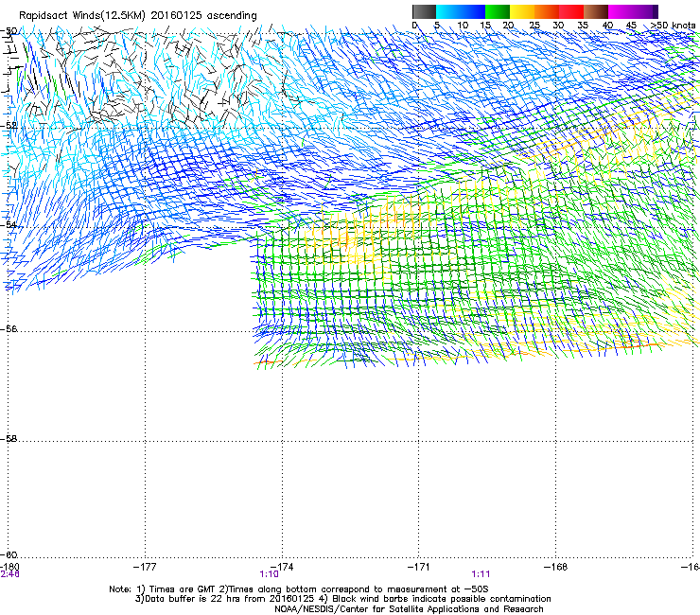Click the latitude label '-54'
This screenshot has height=615, width=700.
pyautogui.click(x=9, y=224)
